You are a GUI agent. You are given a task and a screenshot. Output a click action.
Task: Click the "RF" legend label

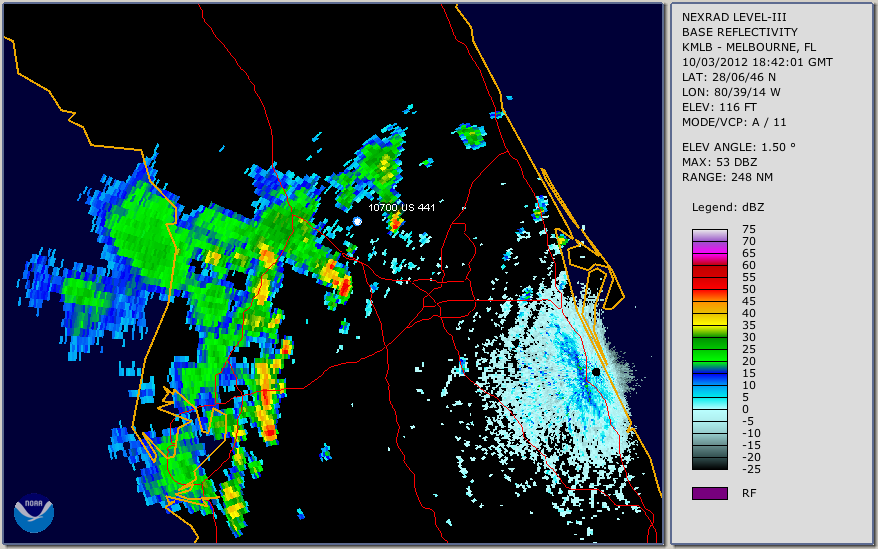click(749, 494)
